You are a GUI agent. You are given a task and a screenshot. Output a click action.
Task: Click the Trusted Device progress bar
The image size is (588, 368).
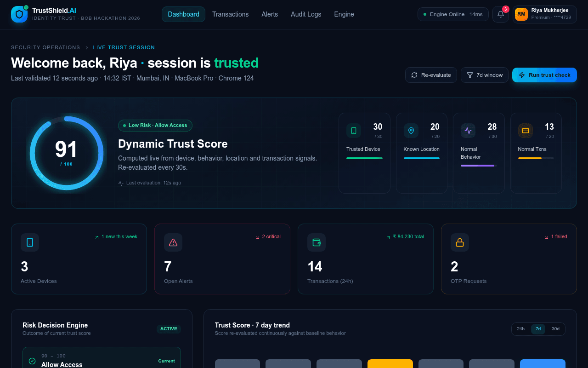tap(364, 158)
